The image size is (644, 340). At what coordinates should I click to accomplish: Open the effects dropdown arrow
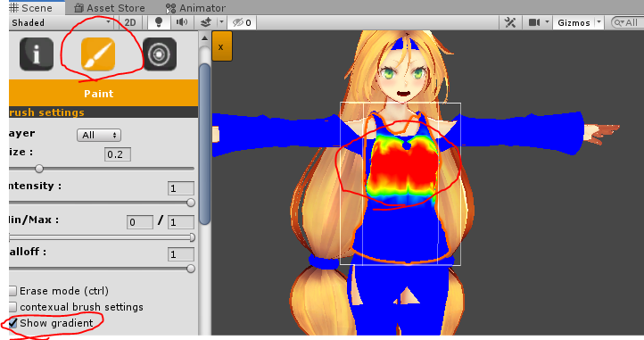click(x=221, y=22)
